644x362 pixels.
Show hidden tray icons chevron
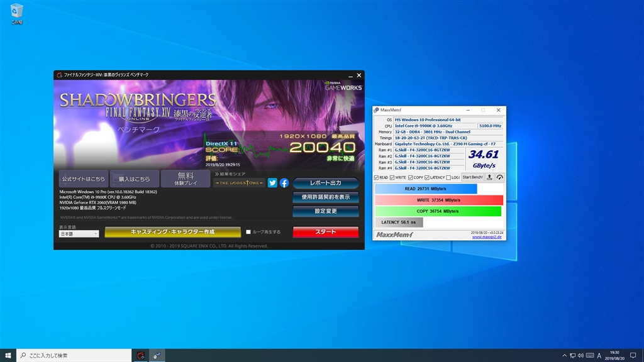564,356
